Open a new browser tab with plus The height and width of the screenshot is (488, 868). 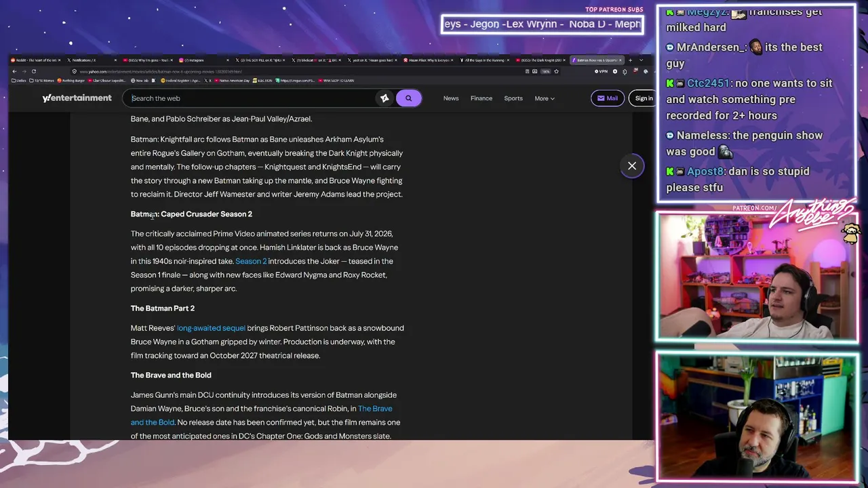click(x=630, y=60)
